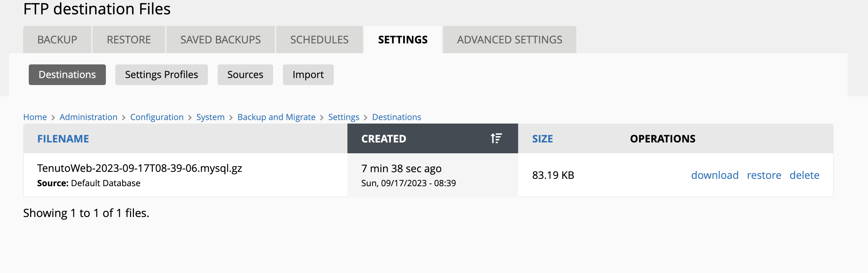Viewport: 868px width, 273px height.
Task: Open System from the breadcrumb
Action: pyautogui.click(x=210, y=117)
